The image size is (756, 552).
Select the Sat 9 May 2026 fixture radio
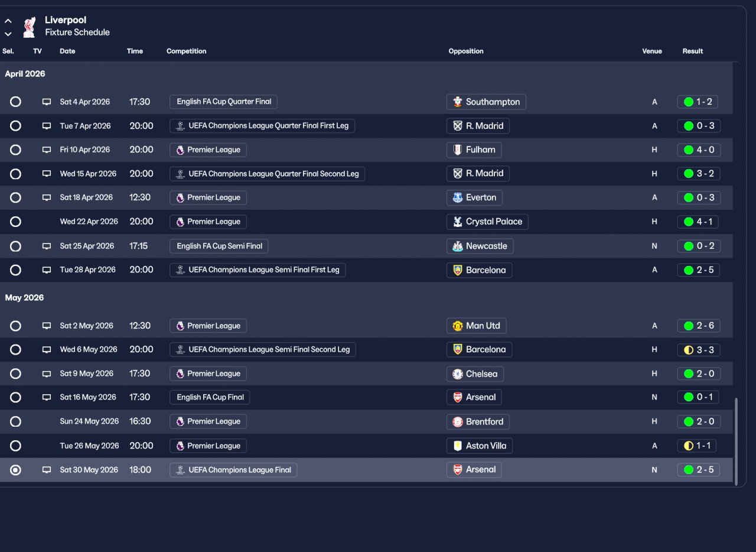point(15,374)
